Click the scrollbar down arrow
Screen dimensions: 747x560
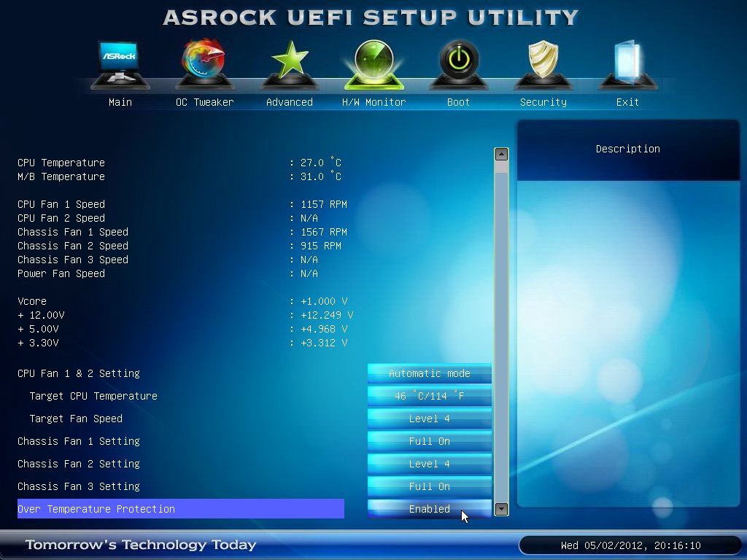tap(501, 509)
